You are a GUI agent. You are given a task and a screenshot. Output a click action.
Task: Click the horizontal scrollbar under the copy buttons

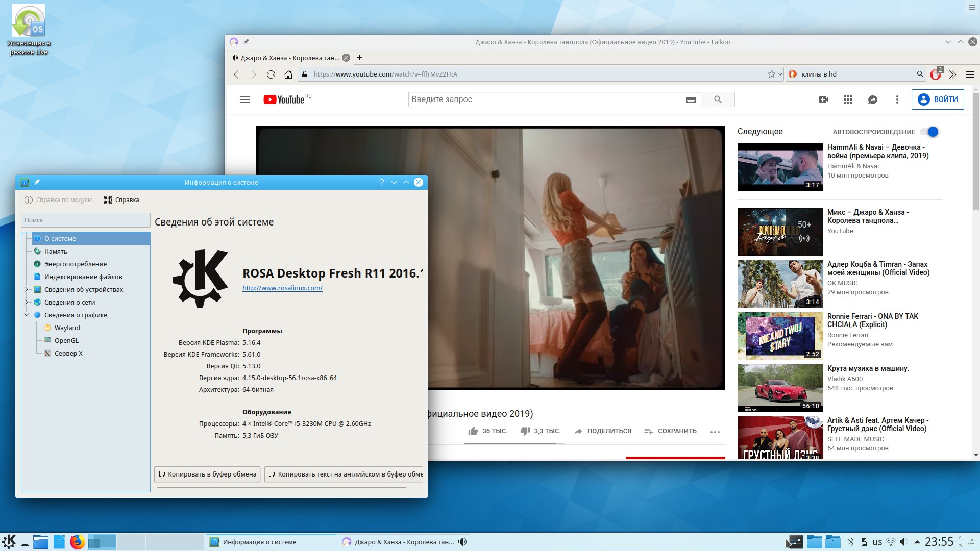[282, 487]
